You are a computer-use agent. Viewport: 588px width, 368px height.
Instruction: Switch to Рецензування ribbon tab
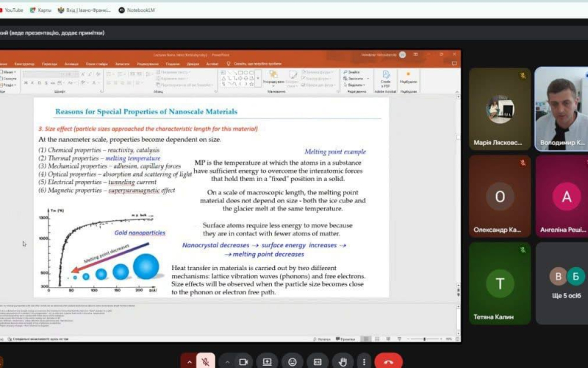pos(148,64)
